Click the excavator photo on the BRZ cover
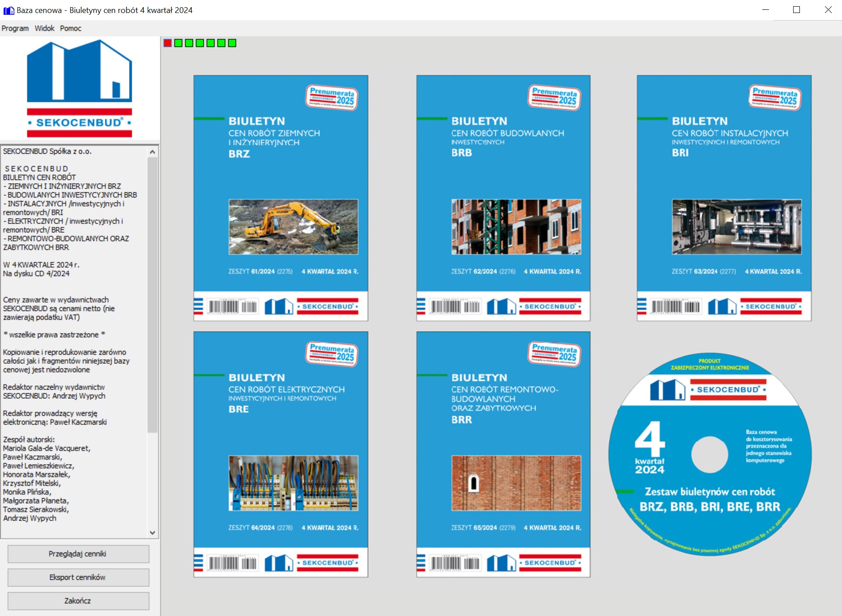The width and height of the screenshot is (842, 616). [x=294, y=227]
